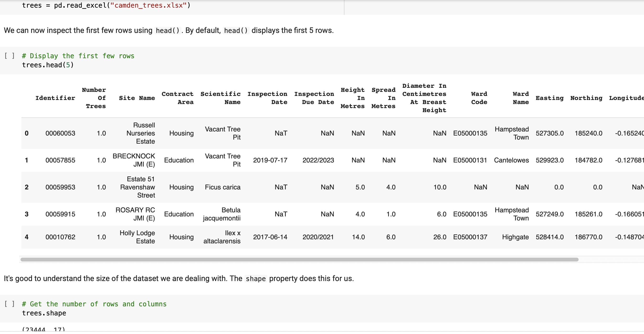This screenshot has width=644, height=334.
Task: Click the inspection date 2019-07-17 cell
Action: point(270,160)
